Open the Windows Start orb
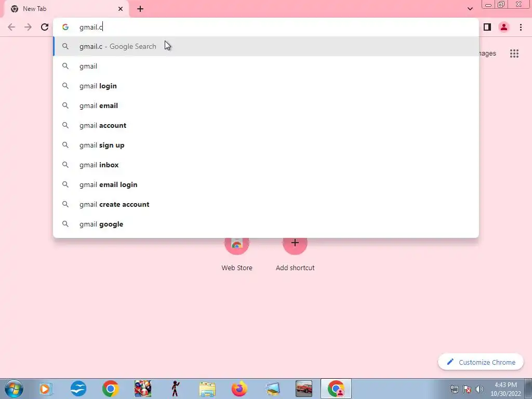Viewport: 532px width, 399px height. click(x=14, y=389)
